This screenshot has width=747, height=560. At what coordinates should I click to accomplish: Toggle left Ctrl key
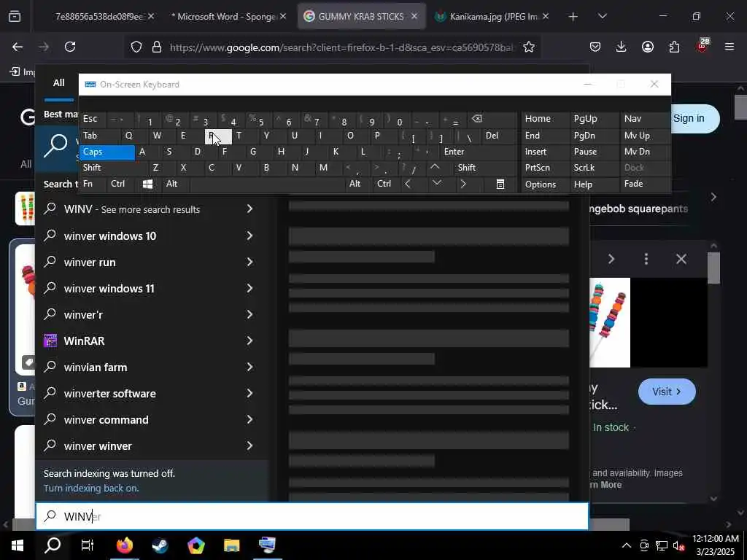tap(121, 184)
